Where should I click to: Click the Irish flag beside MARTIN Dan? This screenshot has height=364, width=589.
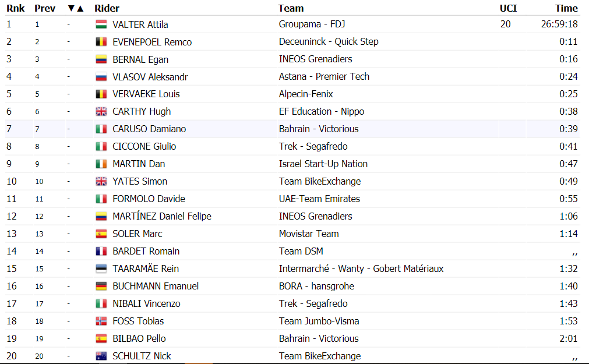pyautogui.click(x=101, y=164)
